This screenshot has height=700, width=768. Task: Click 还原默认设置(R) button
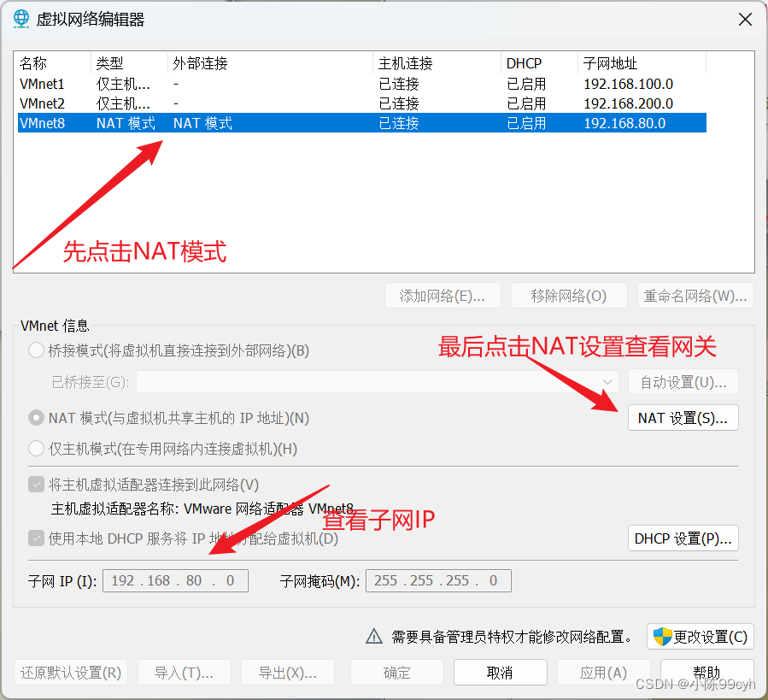click(x=71, y=672)
